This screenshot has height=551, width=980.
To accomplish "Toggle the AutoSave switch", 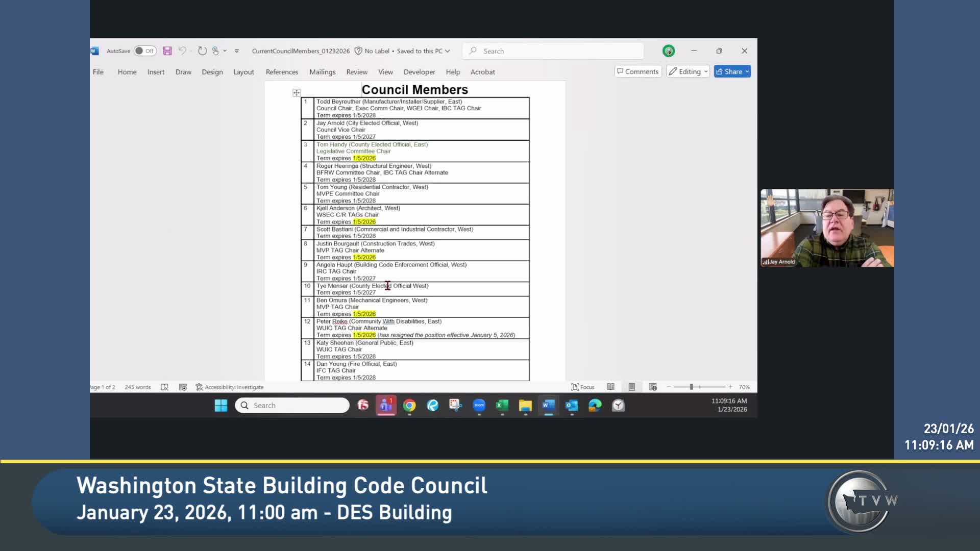I will [x=145, y=51].
